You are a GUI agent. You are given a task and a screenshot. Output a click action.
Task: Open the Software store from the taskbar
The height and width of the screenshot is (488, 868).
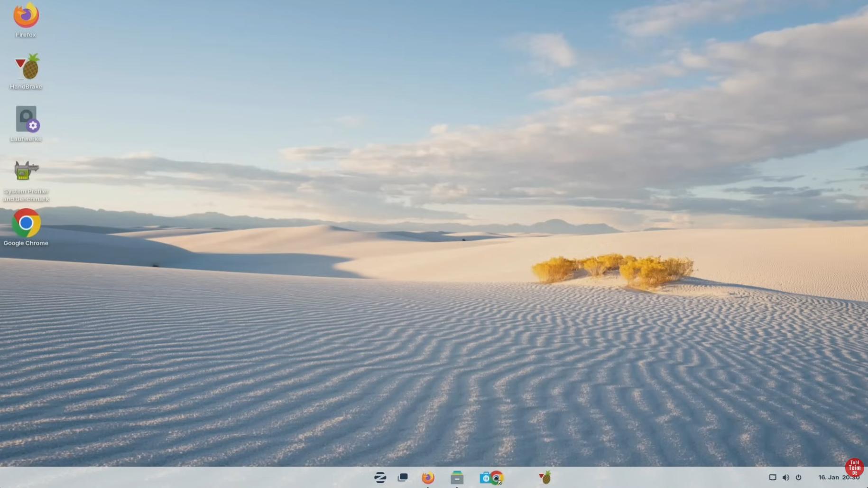pos(485,478)
